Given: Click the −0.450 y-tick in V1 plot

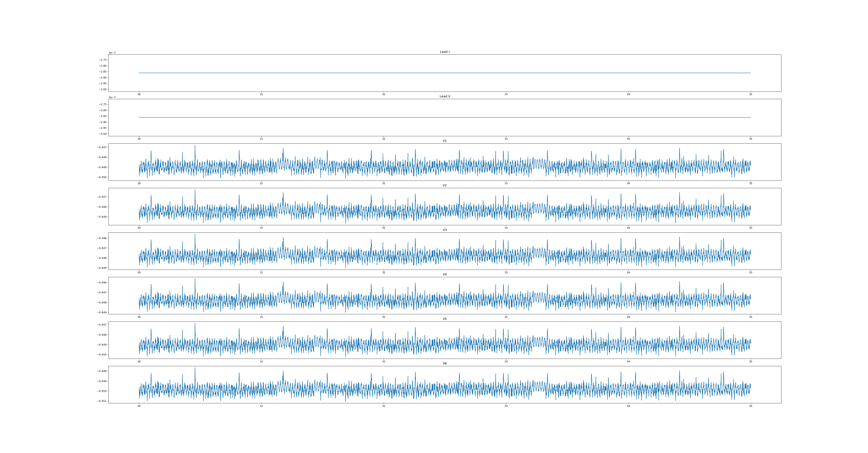Looking at the screenshot, I should click(102, 177).
